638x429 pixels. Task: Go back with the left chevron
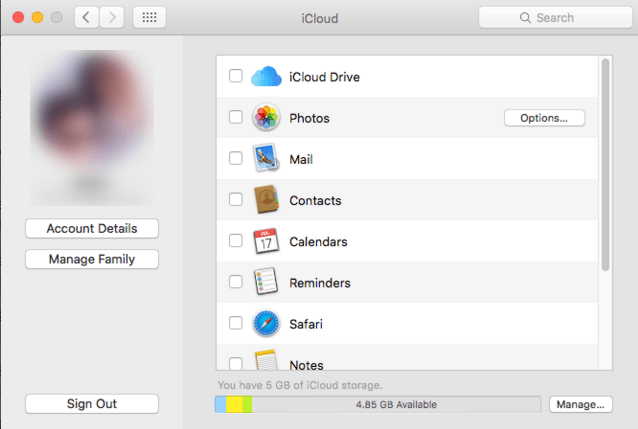pos(86,18)
